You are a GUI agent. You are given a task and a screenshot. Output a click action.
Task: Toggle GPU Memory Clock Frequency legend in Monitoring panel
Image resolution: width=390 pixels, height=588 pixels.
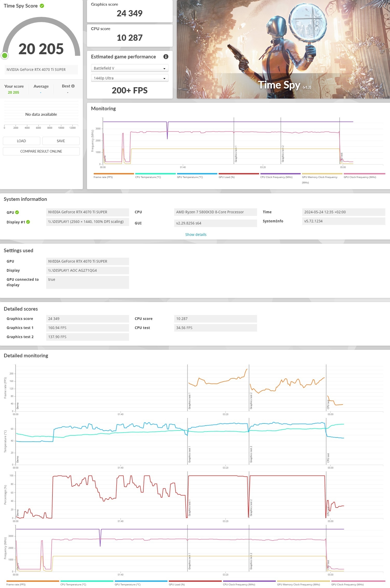(x=322, y=178)
